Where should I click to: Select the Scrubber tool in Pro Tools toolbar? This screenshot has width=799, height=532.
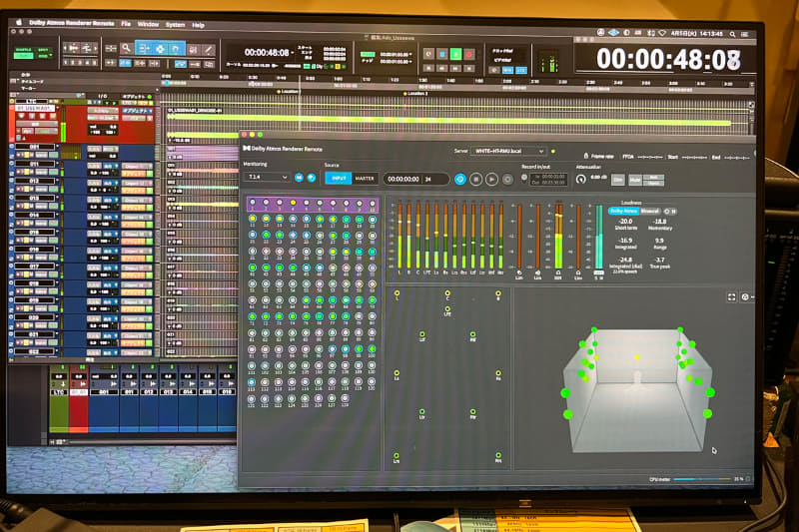click(193, 49)
